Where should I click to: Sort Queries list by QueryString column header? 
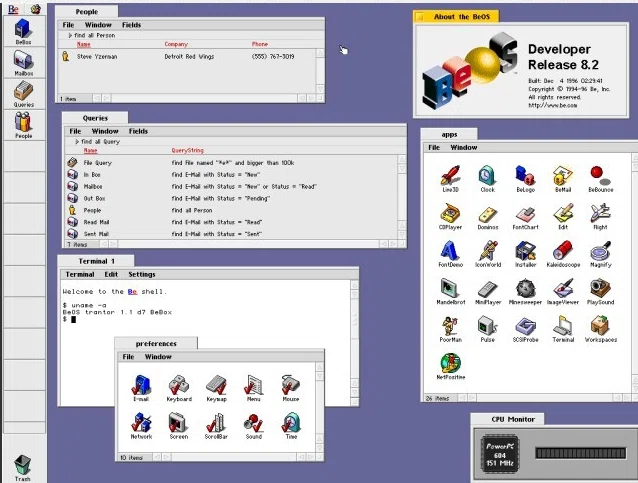[x=188, y=150]
